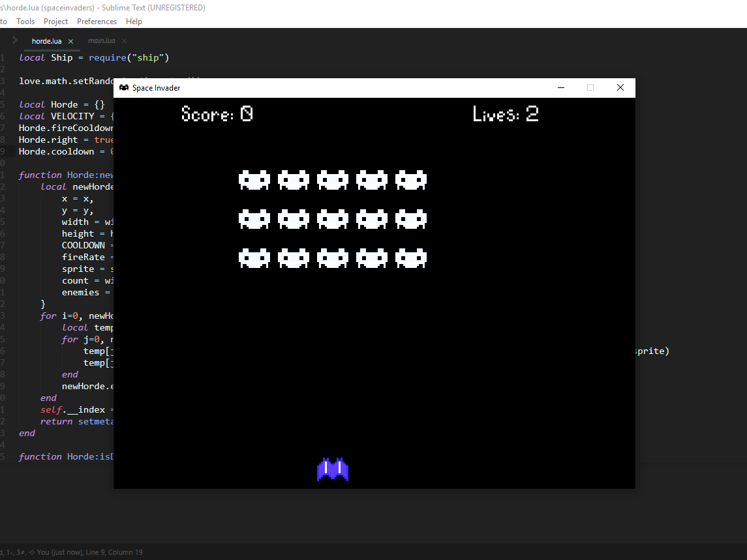Image resolution: width=747 pixels, height=560 pixels.
Task: Click the 'function Horde:new' line
Action: [x=67, y=175]
